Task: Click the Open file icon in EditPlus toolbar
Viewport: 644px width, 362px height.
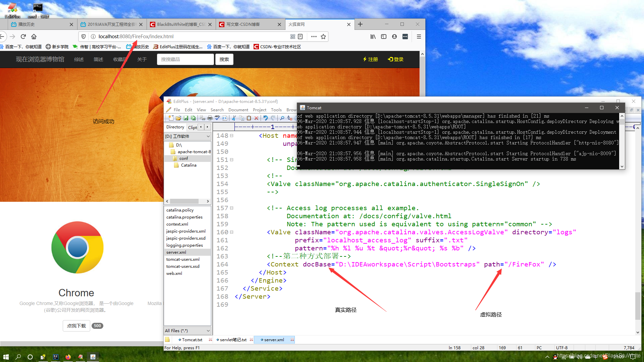Action: pos(178,118)
